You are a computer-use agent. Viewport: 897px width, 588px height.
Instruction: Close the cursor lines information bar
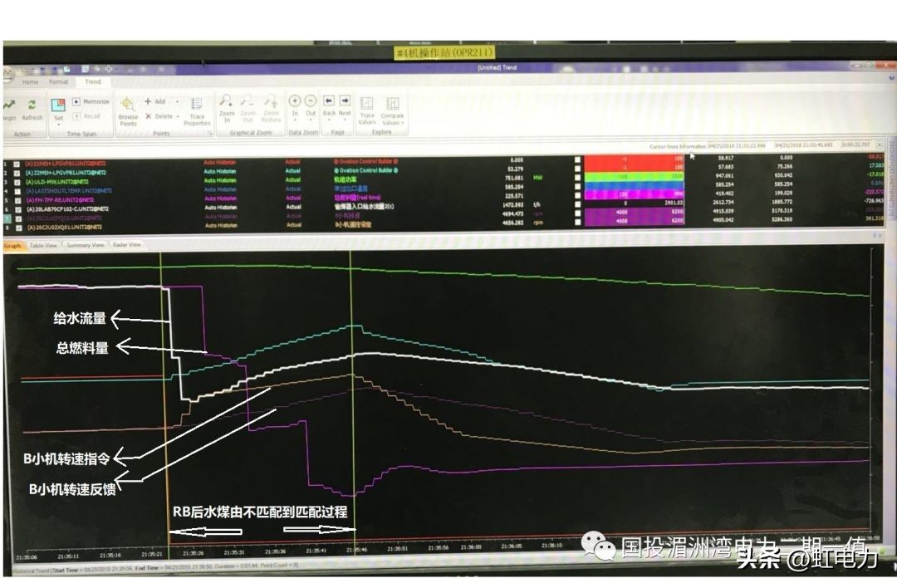880,145
